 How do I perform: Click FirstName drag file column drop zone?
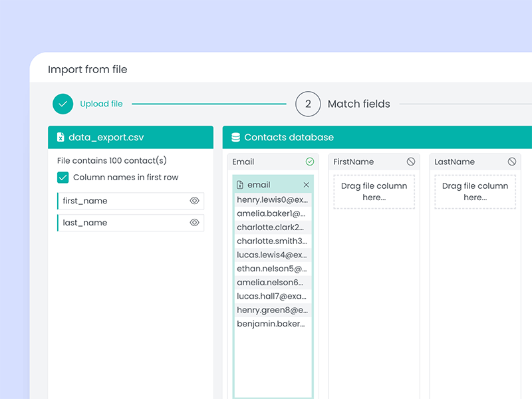pyautogui.click(x=374, y=192)
